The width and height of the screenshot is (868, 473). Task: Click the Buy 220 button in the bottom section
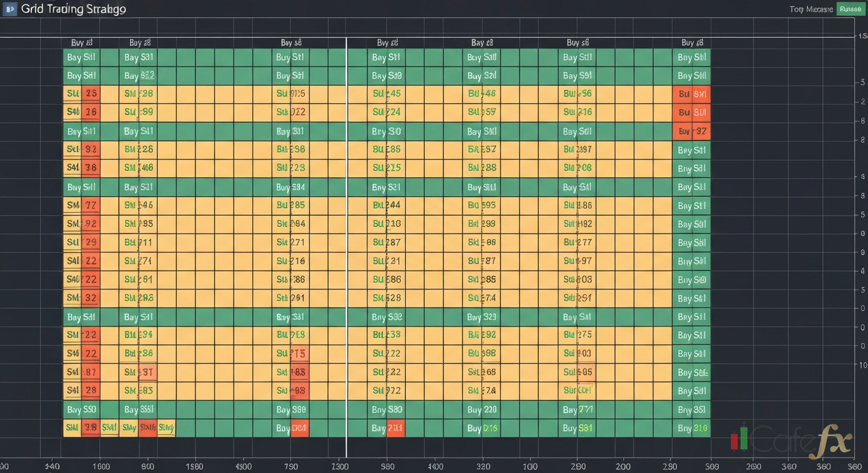[x=481, y=409]
